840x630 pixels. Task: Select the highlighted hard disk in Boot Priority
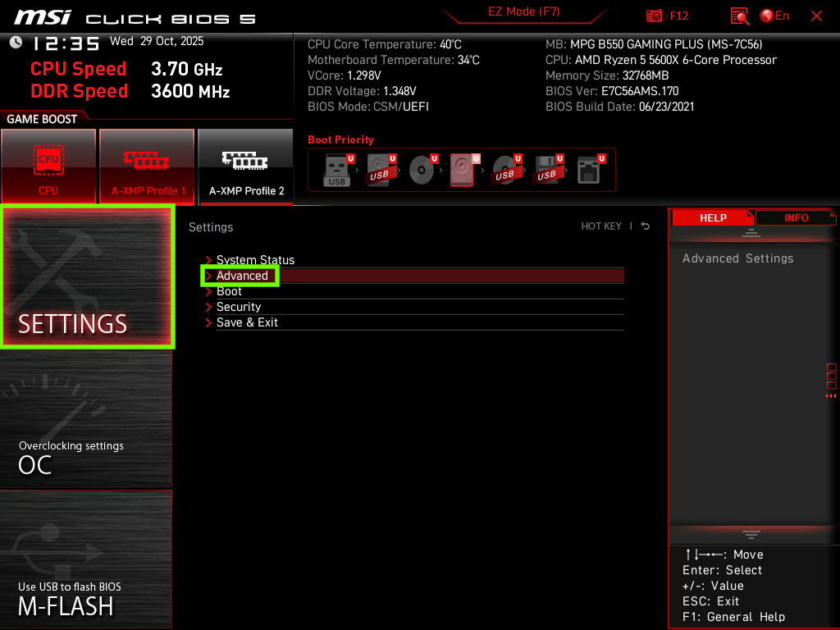point(463,170)
